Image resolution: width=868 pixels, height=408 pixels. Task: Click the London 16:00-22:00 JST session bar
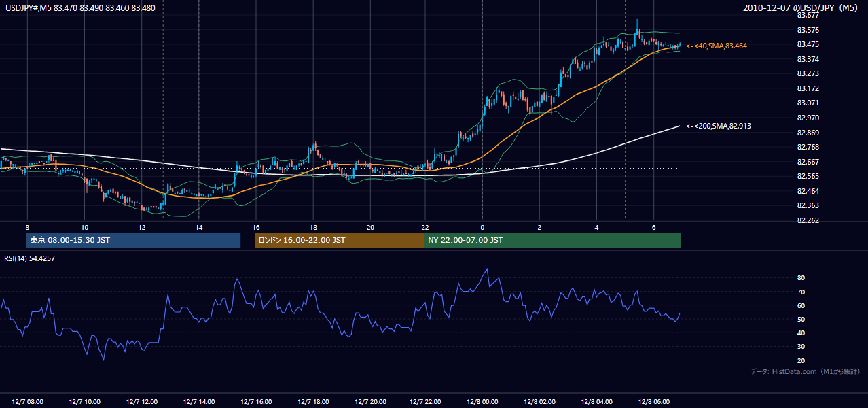point(339,240)
